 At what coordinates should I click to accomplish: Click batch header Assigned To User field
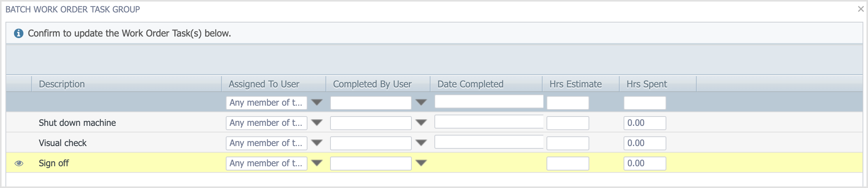point(267,103)
